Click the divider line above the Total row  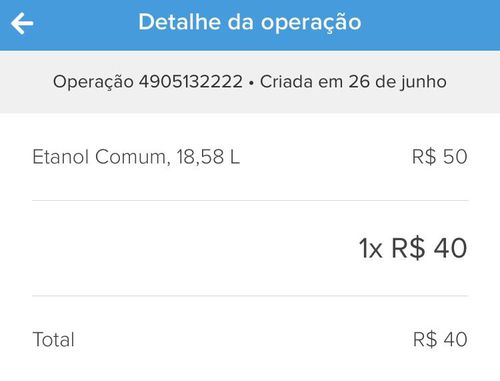tap(250, 296)
